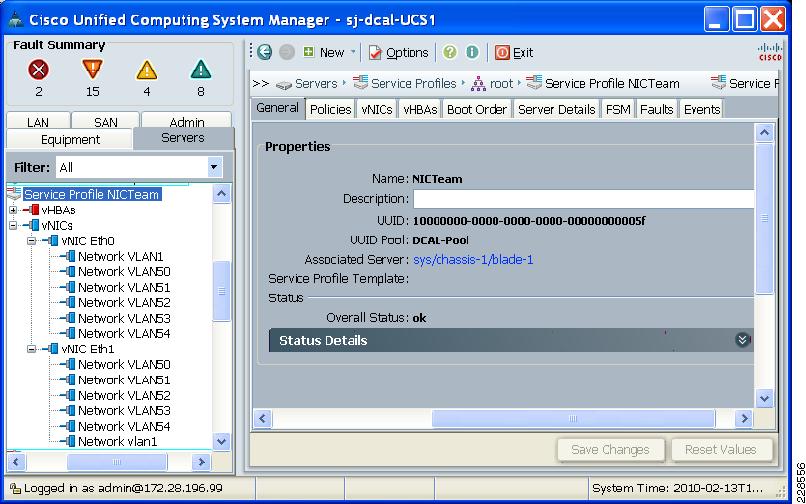This screenshot has width=806, height=504.
Task: Switch to the Equipment navigation tab
Action: (70, 140)
